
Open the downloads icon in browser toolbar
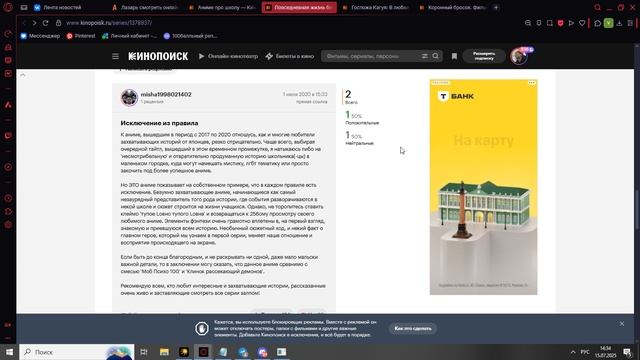click(619, 23)
